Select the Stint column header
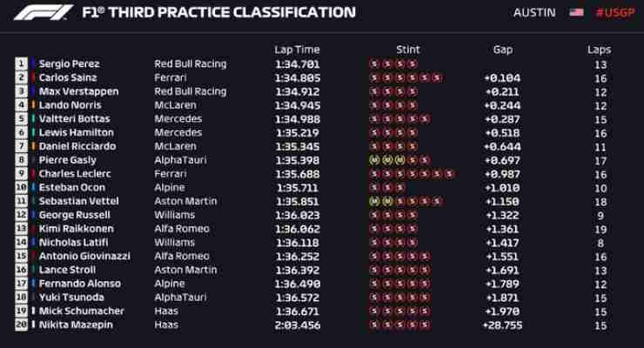Viewport: 644px width, 348px height. pyautogui.click(x=408, y=50)
